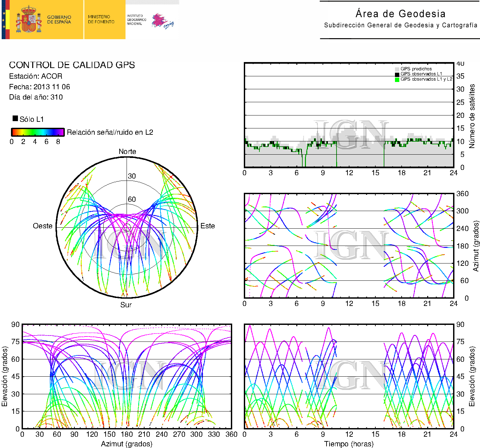Click the 'Azimut (grados)' horizontal axis title

click(127, 444)
